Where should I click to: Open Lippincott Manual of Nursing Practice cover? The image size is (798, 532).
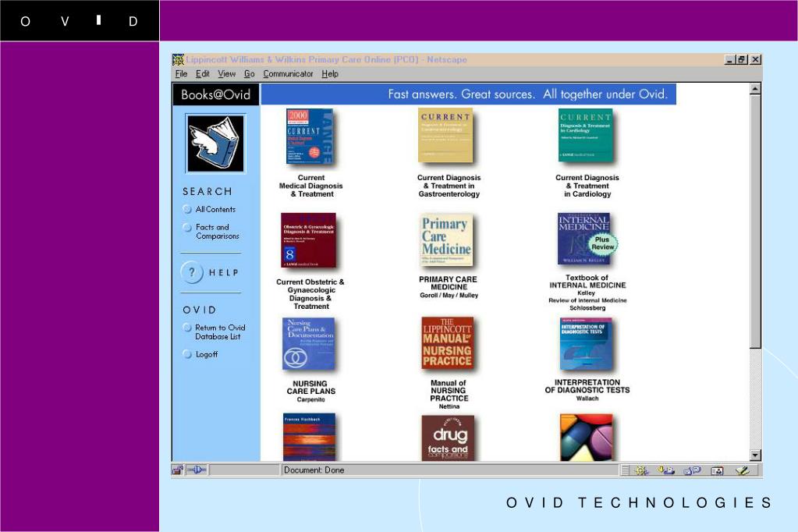coord(447,342)
